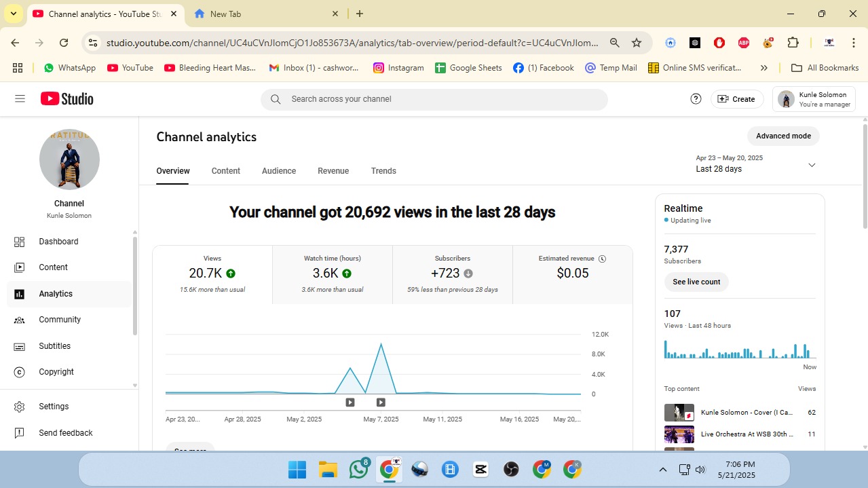Click the May 7 video marker icon

tap(381, 402)
